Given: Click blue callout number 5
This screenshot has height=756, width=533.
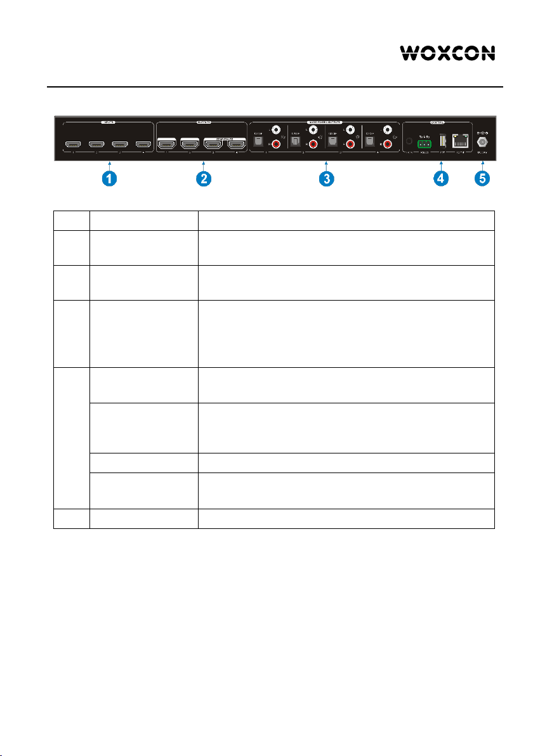Looking at the screenshot, I should 482,178.
